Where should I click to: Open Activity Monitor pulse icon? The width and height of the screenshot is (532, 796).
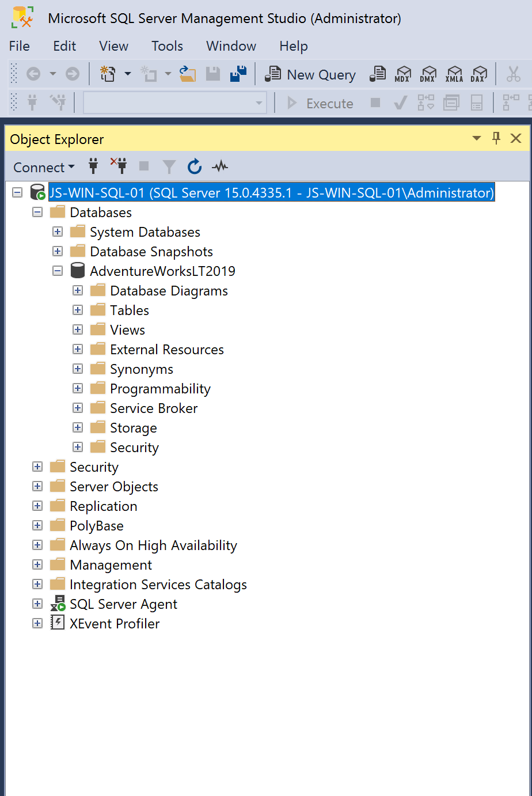coord(220,166)
